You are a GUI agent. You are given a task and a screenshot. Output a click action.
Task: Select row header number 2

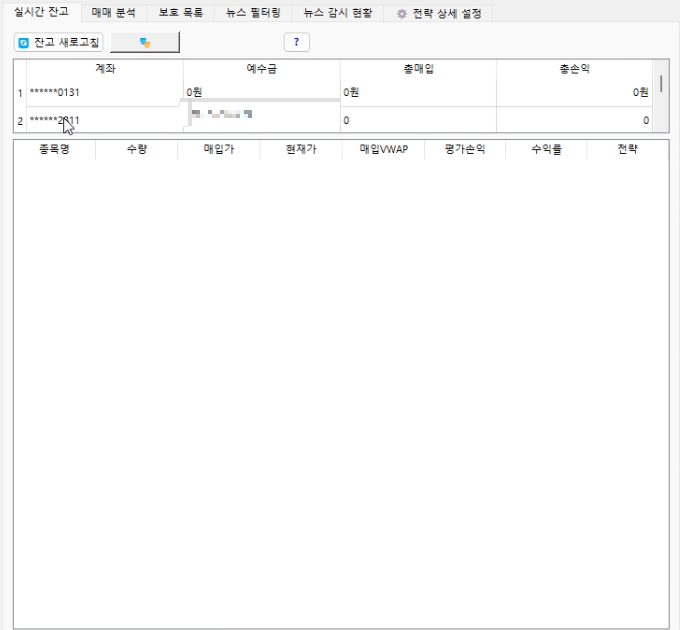point(20,121)
